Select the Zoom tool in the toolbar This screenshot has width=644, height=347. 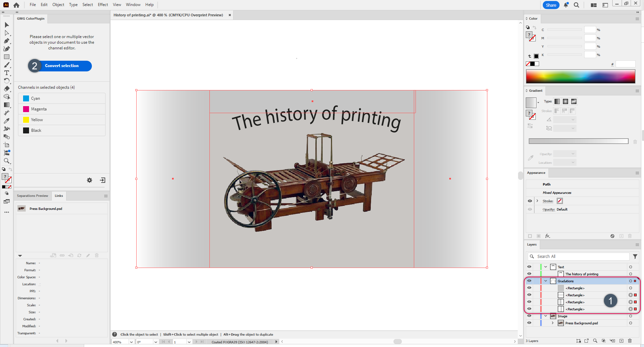point(6,161)
